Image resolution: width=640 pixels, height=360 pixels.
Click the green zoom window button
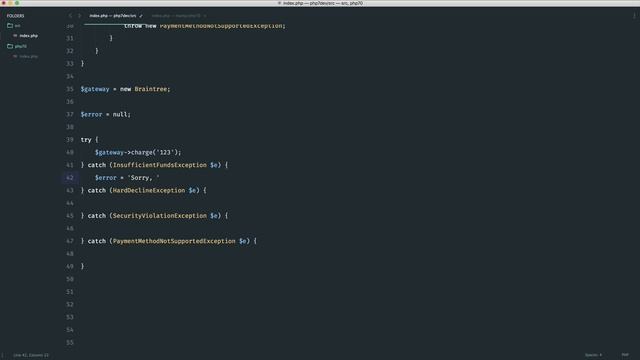tap(17, 3)
